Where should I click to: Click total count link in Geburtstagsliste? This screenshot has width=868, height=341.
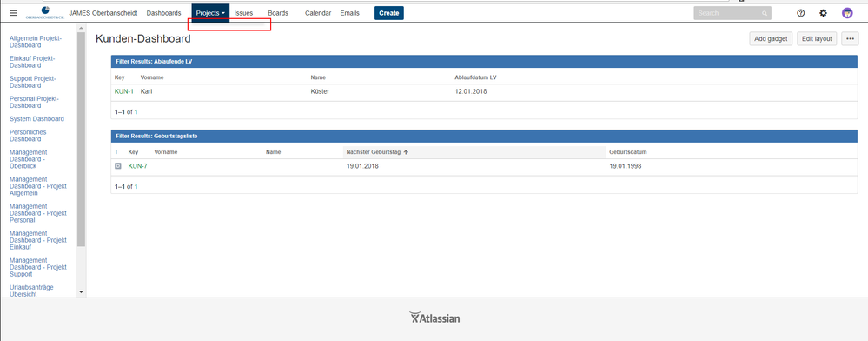136,186
